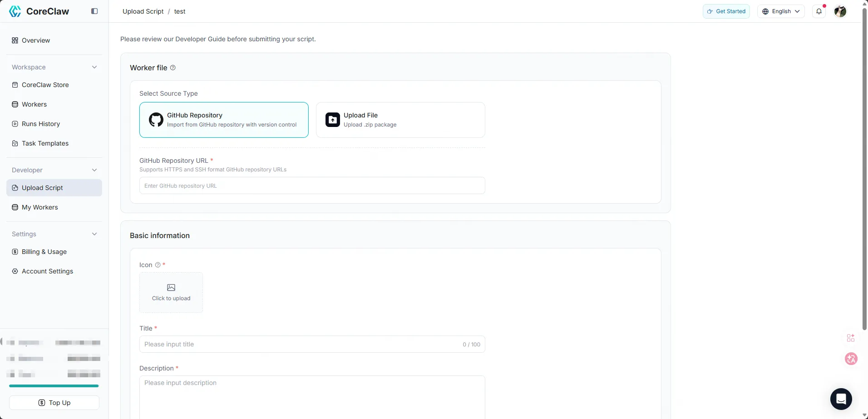868x419 pixels.
Task: Select Upload Script in sidebar
Action: 54,188
